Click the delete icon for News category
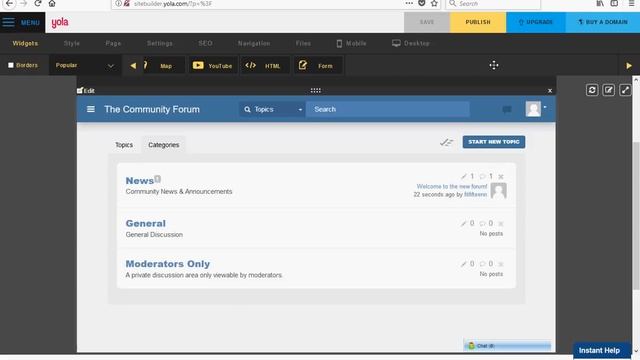The image size is (640, 360). pyautogui.click(x=501, y=177)
